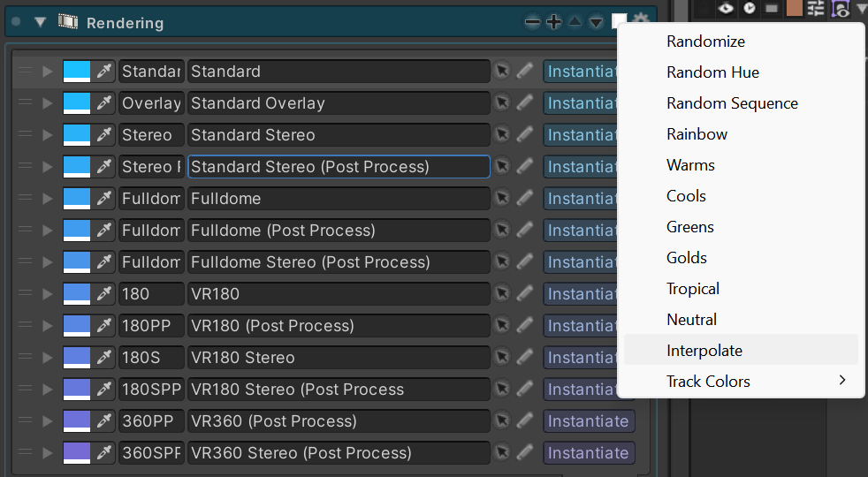Image resolution: width=868 pixels, height=477 pixels.
Task: Click select-cursor icon on Standard Stereo row
Action: tap(502, 135)
